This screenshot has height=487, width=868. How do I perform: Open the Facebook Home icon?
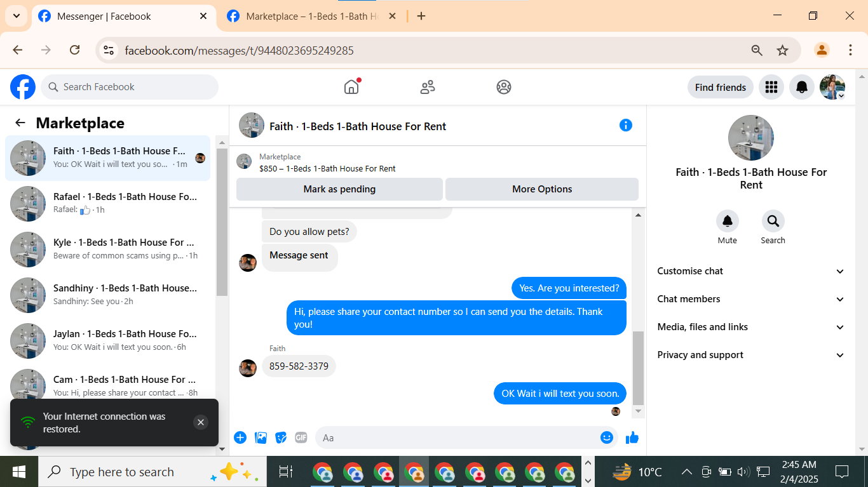click(x=351, y=87)
